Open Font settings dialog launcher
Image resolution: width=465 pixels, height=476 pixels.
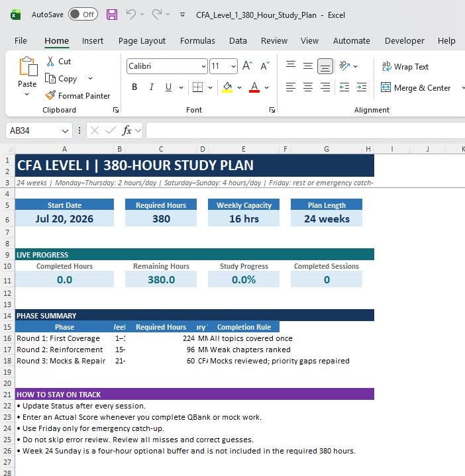(272, 110)
